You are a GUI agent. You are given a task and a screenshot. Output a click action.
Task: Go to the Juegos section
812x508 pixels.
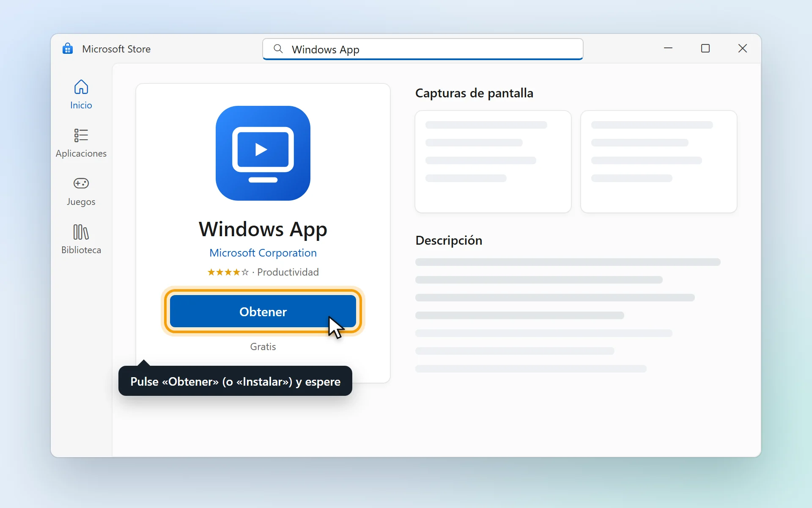(81, 191)
